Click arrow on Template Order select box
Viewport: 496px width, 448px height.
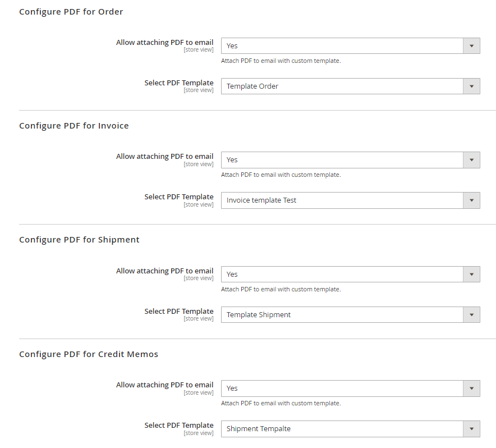click(471, 86)
